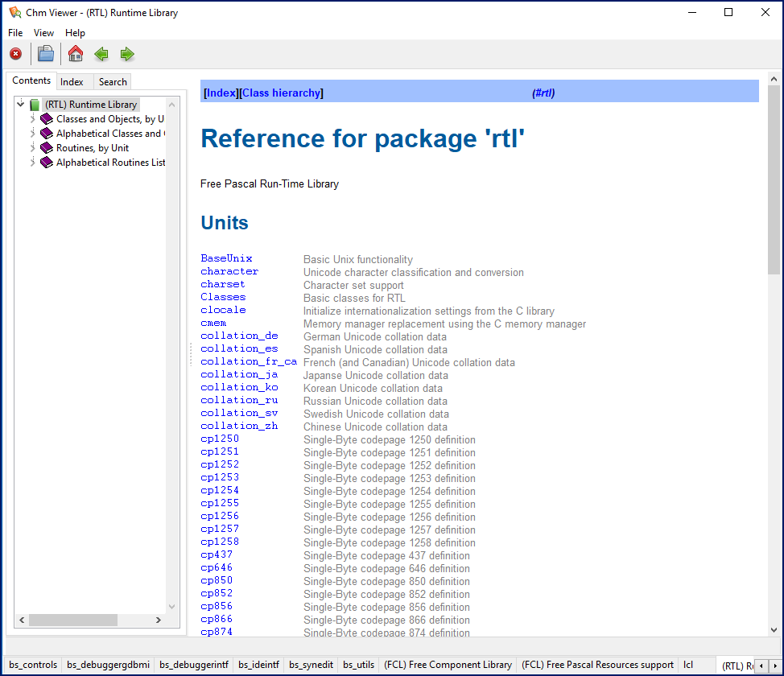Select (FCL) Free Component Library tab
Image resolution: width=784 pixels, height=676 pixels.
(x=448, y=665)
